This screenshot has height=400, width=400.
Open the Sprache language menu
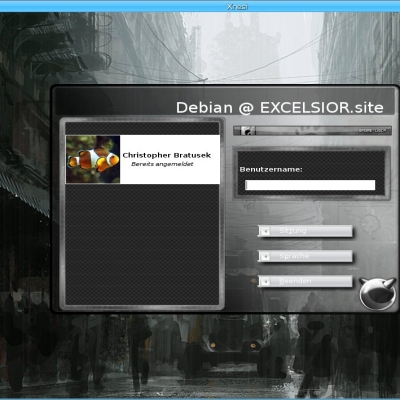305,256
